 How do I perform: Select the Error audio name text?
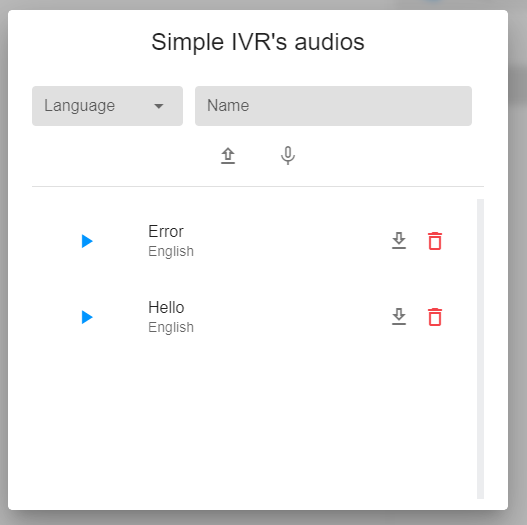pyautogui.click(x=166, y=231)
